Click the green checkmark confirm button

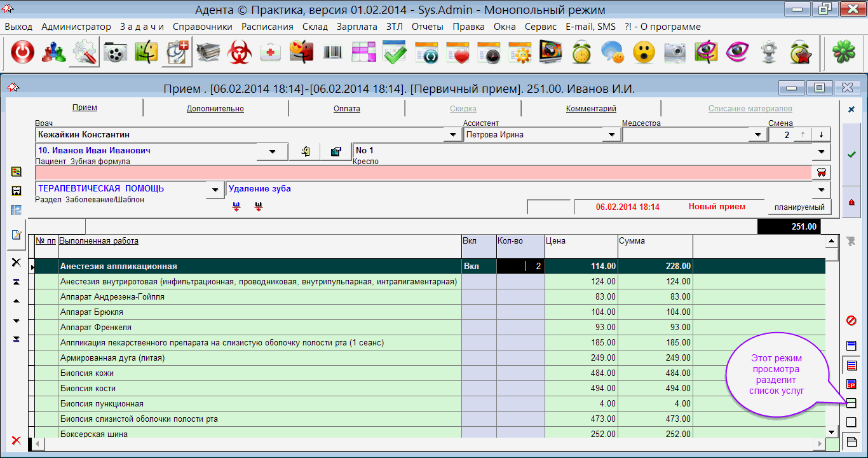851,155
